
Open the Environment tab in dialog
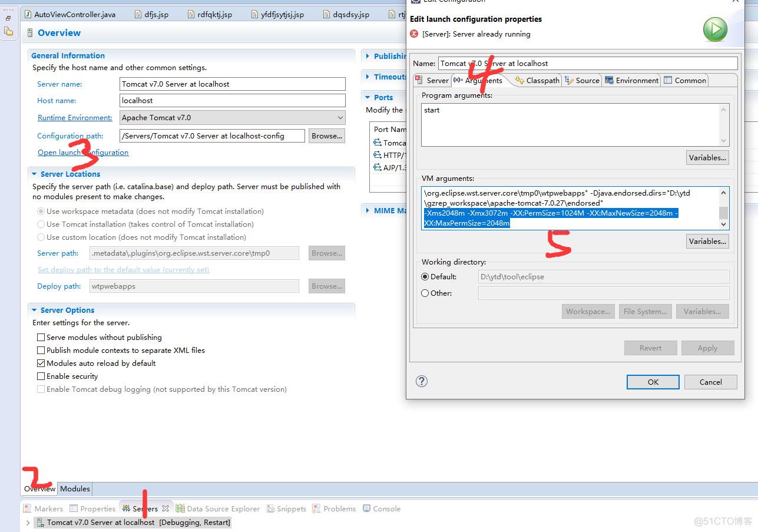pyautogui.click(x=631, y=80)
